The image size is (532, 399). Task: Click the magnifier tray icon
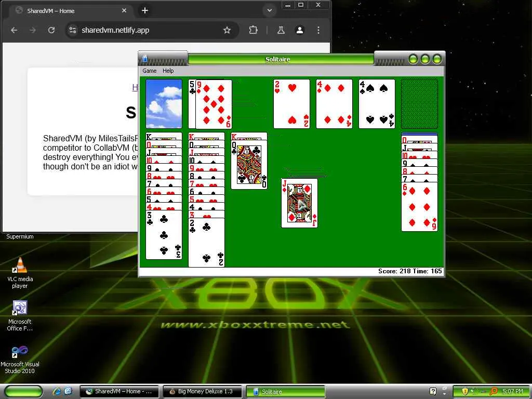point(494,391)
